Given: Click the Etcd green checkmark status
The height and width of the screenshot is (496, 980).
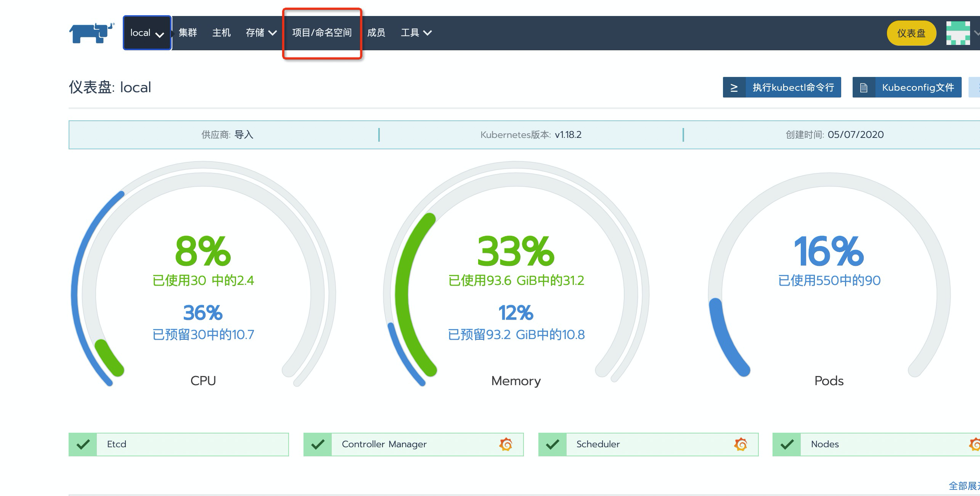Looking at the screenshot, I should point(83,444).
